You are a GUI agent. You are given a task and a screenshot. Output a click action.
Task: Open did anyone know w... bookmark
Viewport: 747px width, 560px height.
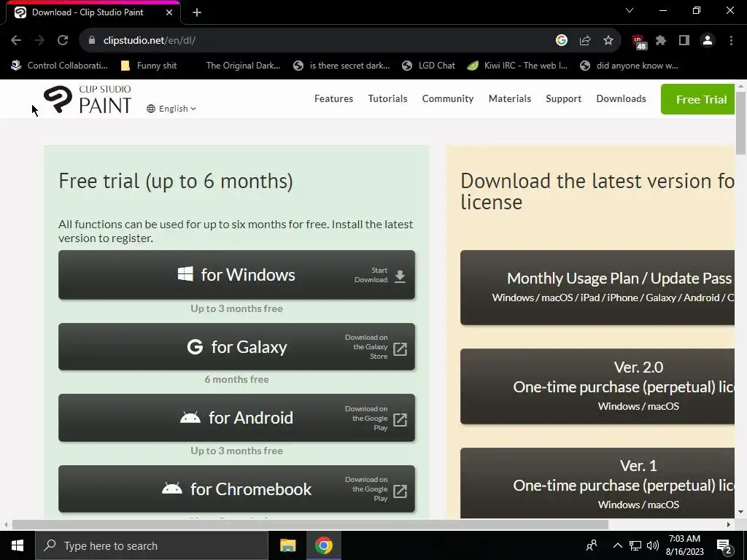click(629, 66)
